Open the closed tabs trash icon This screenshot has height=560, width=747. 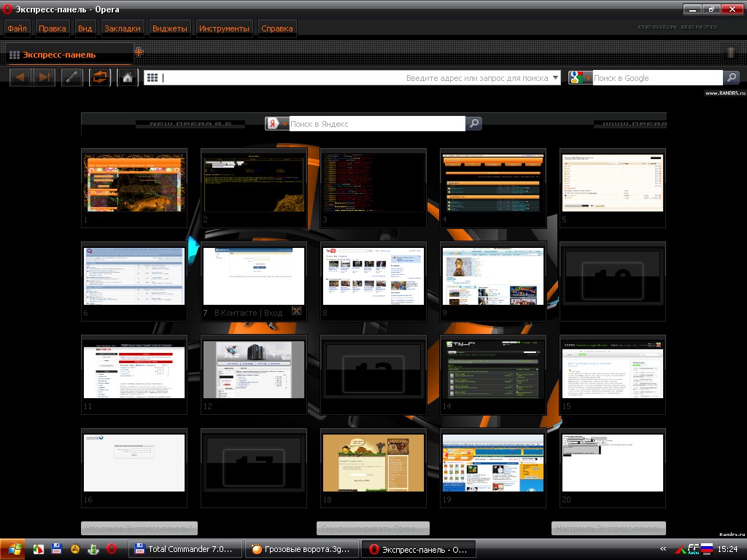coord(731,52)
